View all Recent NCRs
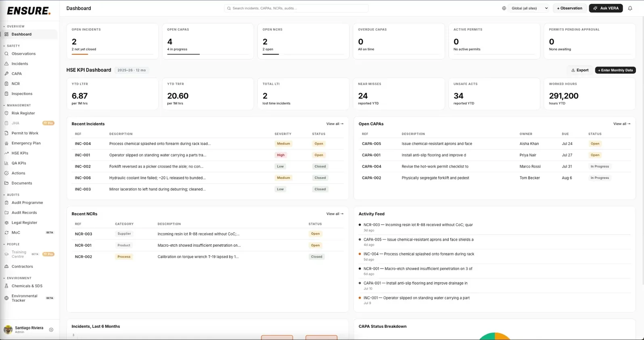This screenshot has height=340, width=644. (335, 214)
